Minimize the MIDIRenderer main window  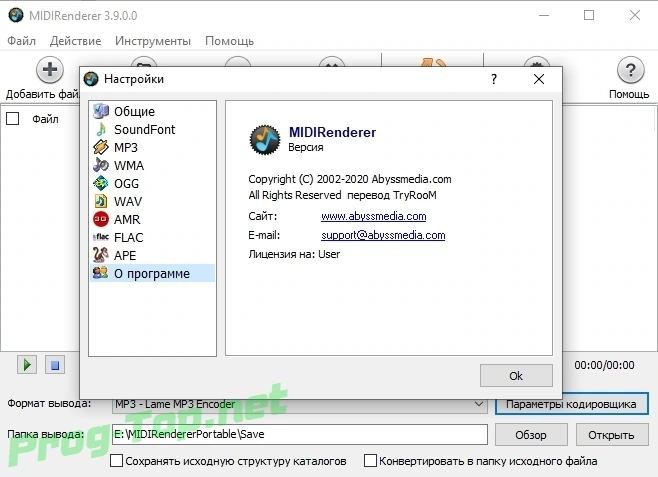tap(544, 15)
